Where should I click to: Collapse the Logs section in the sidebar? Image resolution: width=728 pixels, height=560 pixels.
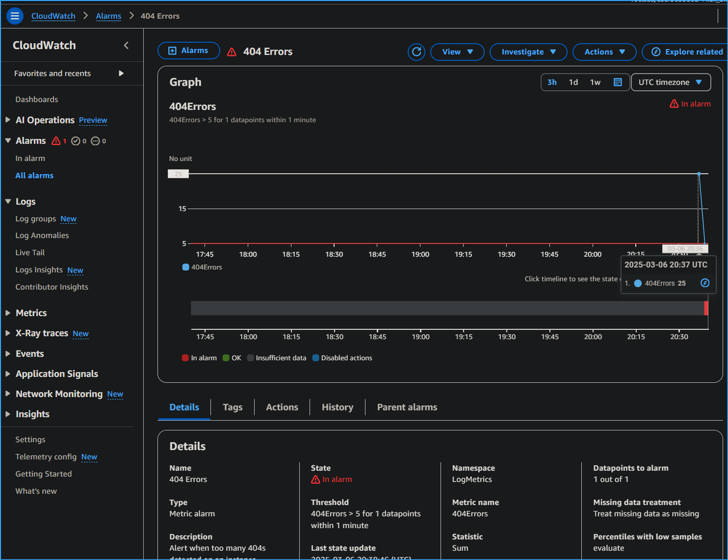8,201
